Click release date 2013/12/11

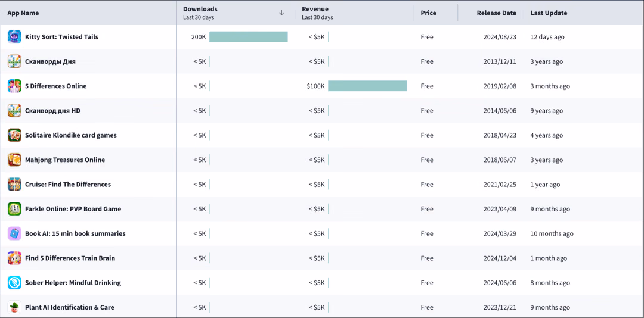pos(500,61)
